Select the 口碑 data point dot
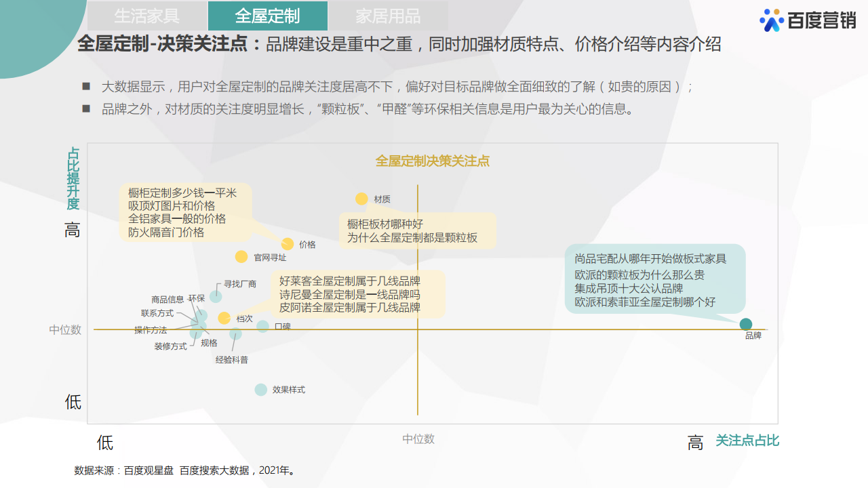868x488 pixels. tap(263, 326)
